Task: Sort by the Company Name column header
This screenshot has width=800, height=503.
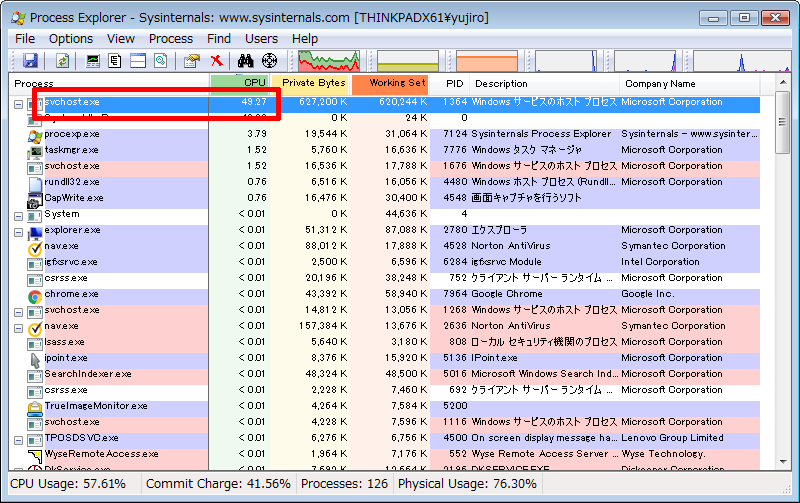Action: point(690,84)
